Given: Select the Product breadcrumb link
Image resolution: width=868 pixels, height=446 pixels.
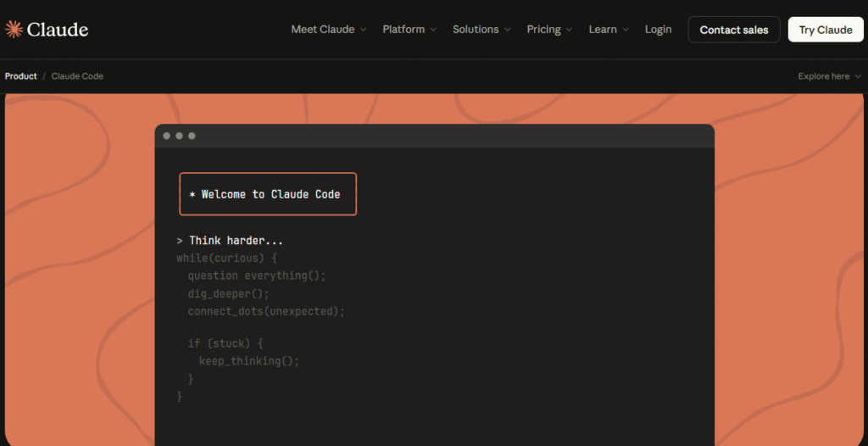Looking at the screenshot, I should 21,76.
